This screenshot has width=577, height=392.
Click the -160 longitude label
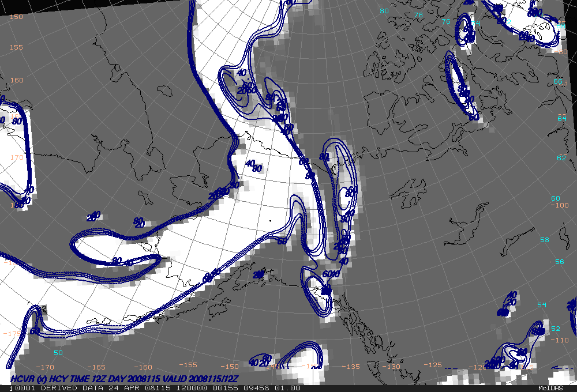[143, 367]
